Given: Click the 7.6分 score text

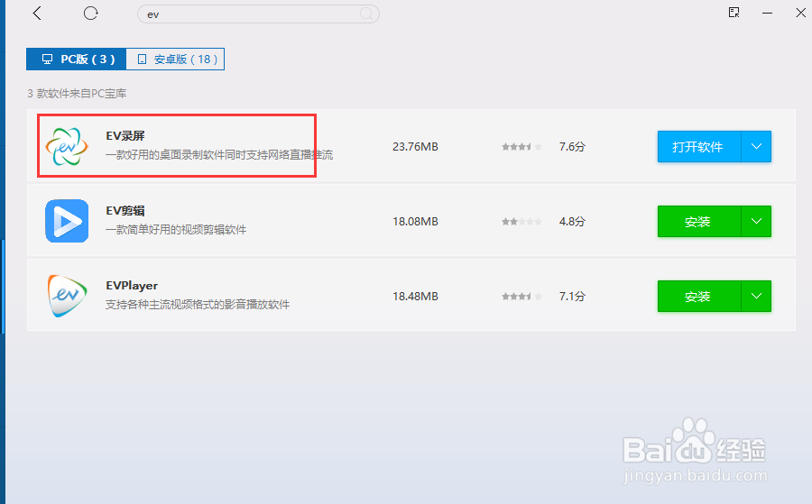Looking at the screenshot, I should [572, 146].
